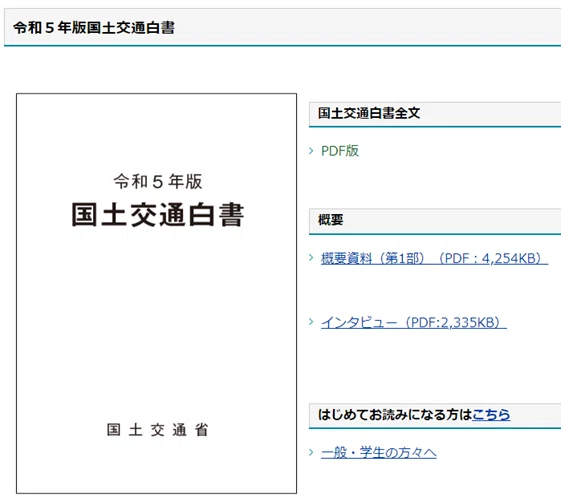The width and height of the screenshot is (561, 498).
Task: Select the 国土交通白書全文 section heading
Action: coord(369,113)
